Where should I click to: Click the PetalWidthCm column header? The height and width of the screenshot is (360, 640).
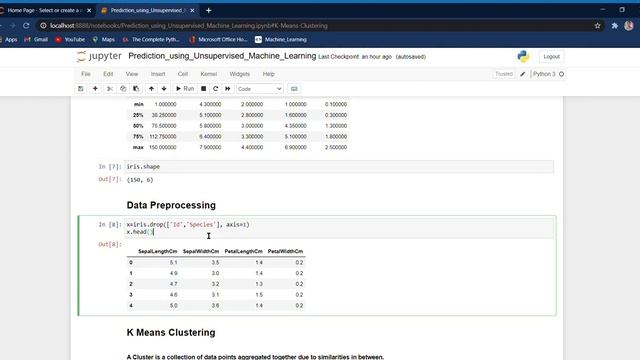coord(285,251)
